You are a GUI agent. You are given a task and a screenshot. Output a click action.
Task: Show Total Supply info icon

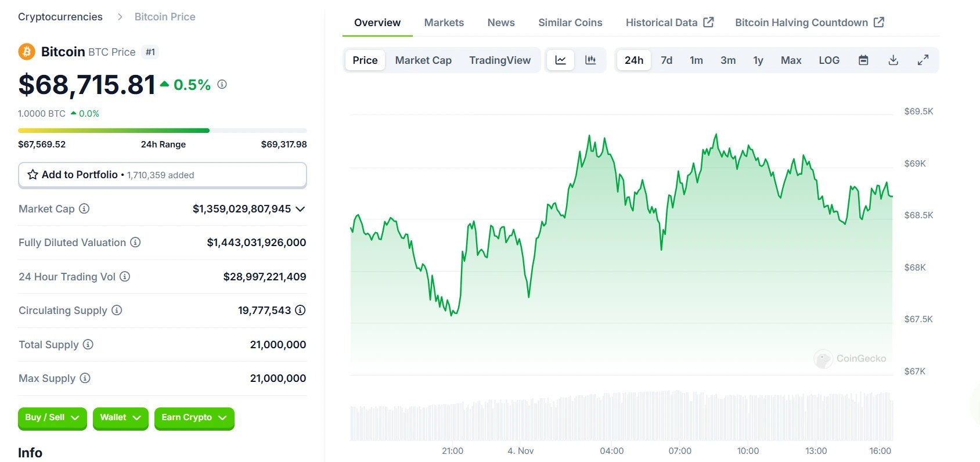point(88,344)
